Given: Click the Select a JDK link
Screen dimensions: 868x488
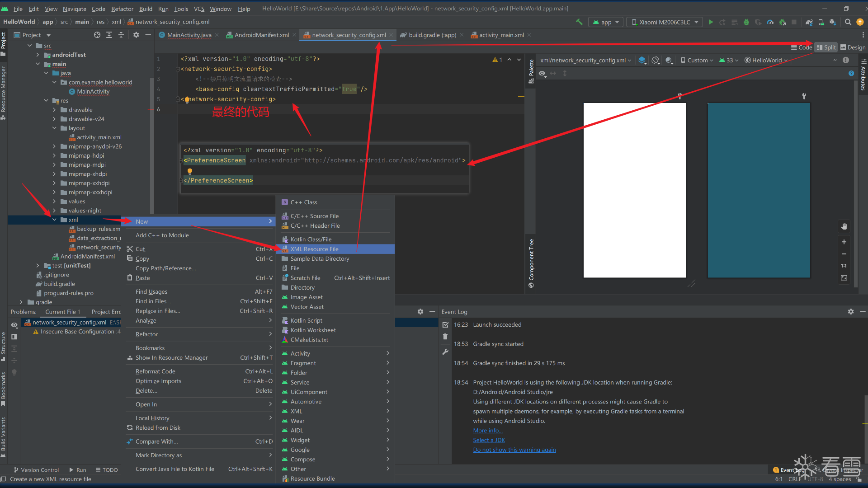Looking at the screenshot, I should 489,440.
